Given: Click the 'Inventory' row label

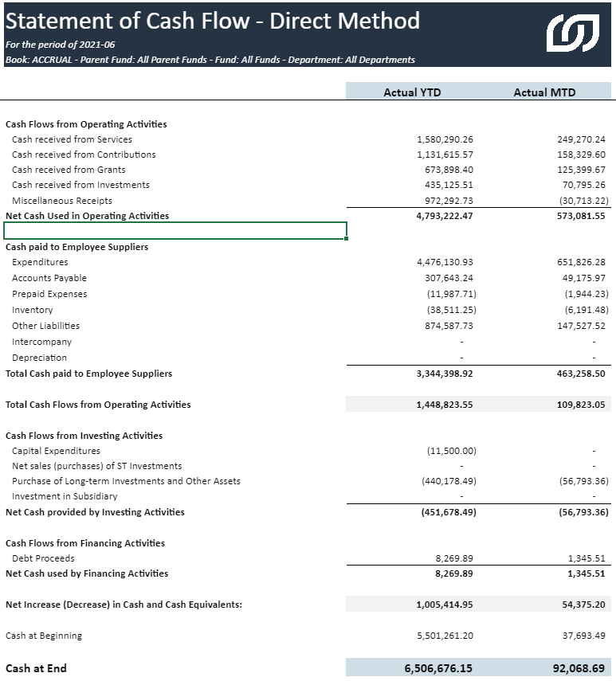Looking at the screenshot, I should tap(33, 310).
